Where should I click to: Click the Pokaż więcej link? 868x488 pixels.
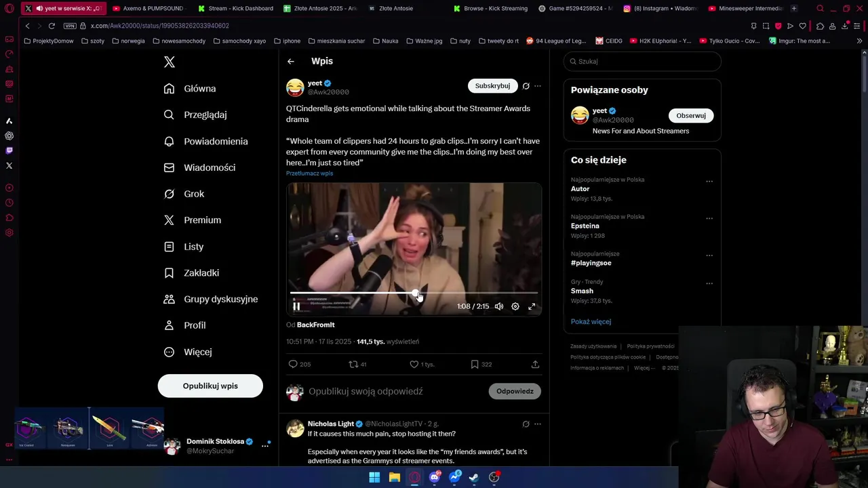(x=591, y=322)
